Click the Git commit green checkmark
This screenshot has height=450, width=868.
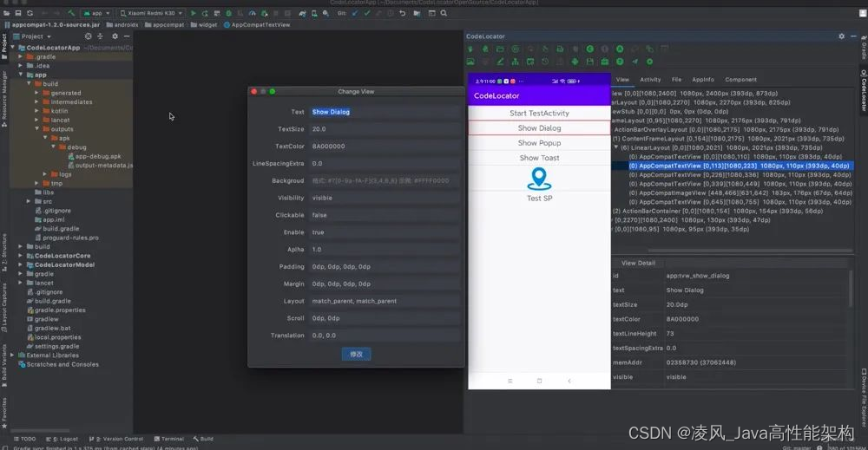pyautogui.click(x=366, y=13)
